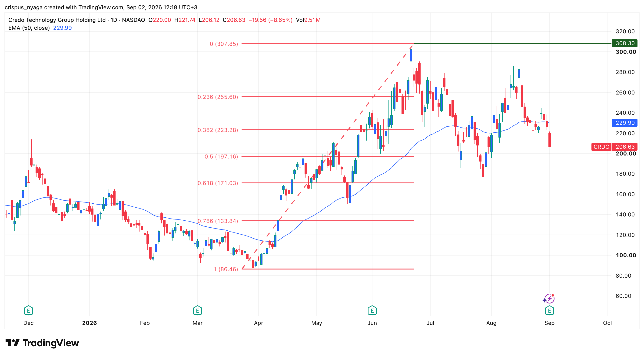Click the NASDAQ exchange label

click(x=133, y=20)
